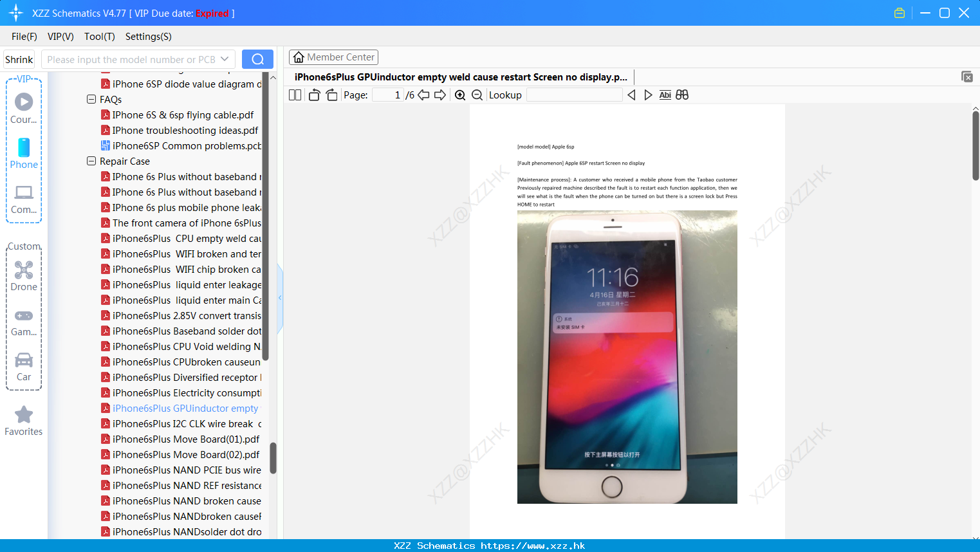Go to next page arrow
The width and height of the screenshot is (980, 552).
(x=440, y=95)
